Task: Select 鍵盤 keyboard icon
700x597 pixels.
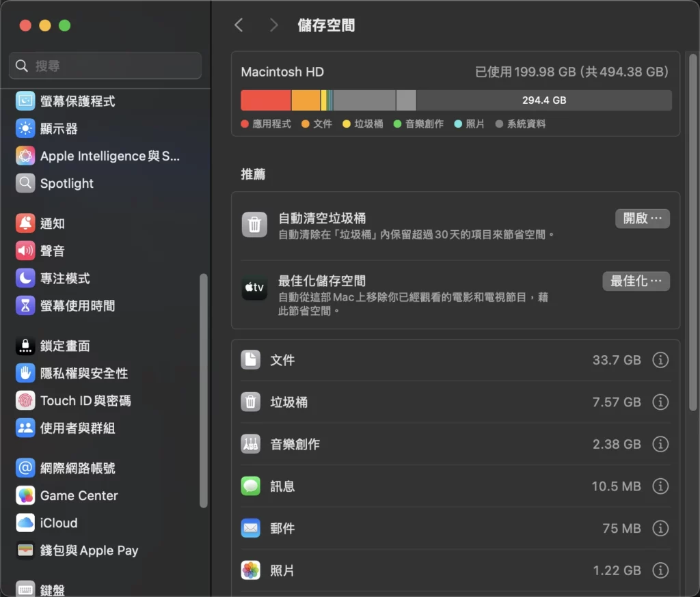Action: click(x=25, y=589)
